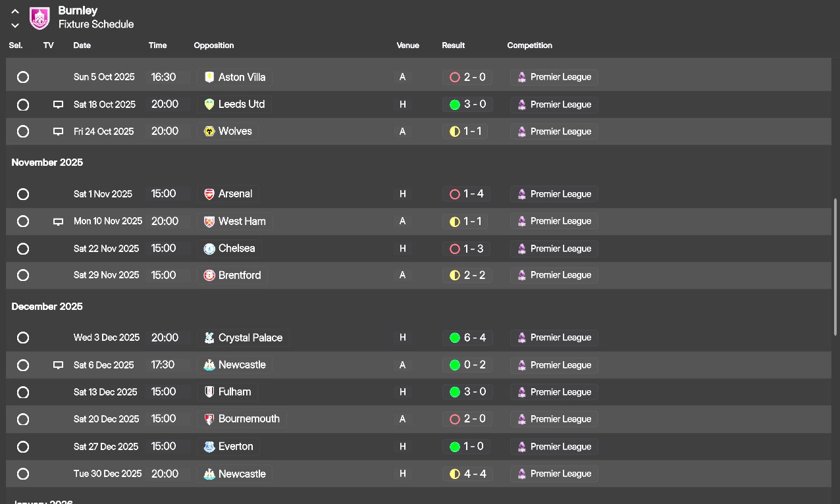
Task: Click the Chelsea club badge icon
Action: 209,249
